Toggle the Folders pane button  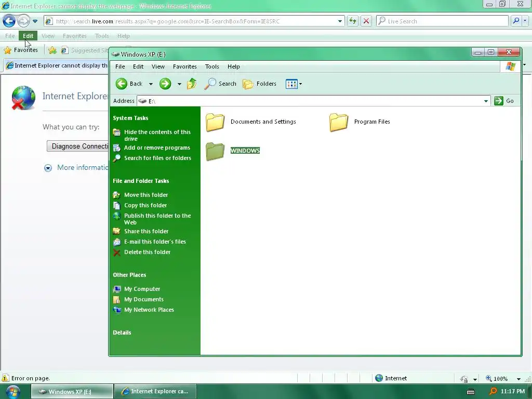(260, 84)
